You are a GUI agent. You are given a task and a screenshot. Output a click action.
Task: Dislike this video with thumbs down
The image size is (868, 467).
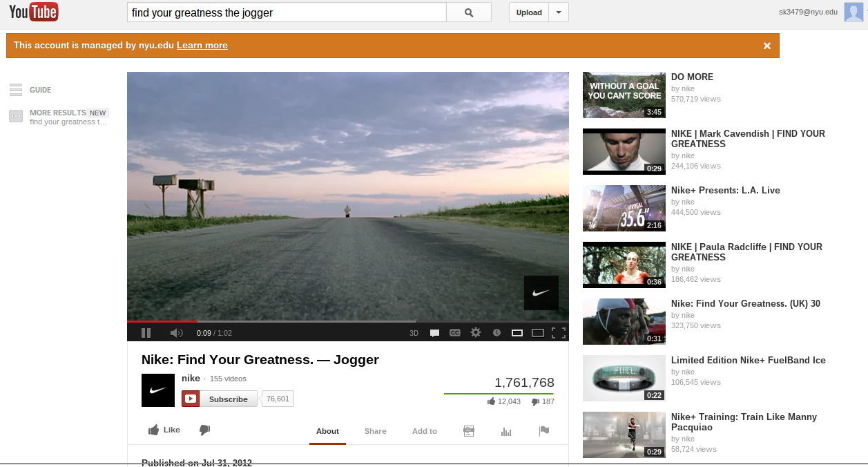point(204,430)
